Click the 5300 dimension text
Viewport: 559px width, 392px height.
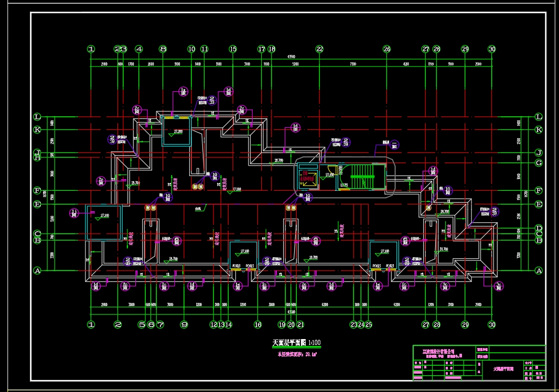(x=296, y=64)
